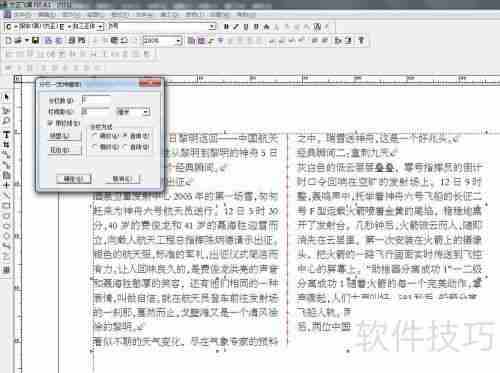Open the unit dropdown beside column spacing field

(x=146, y=112)
